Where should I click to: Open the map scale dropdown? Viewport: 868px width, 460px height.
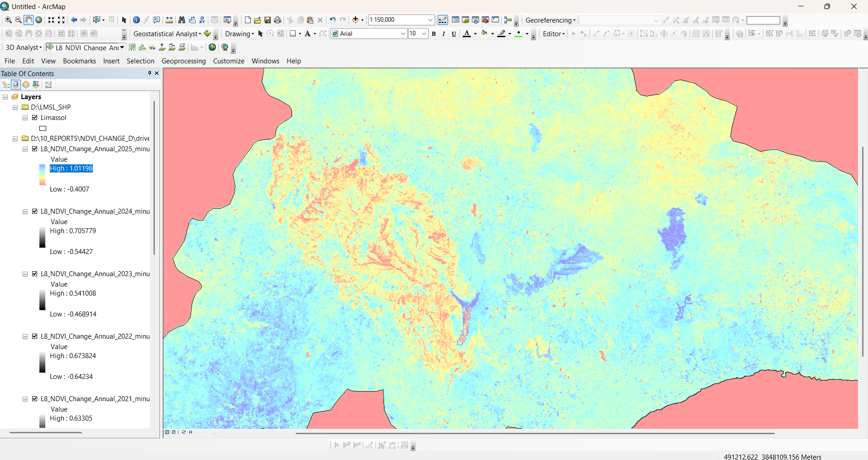pos(430,20)
